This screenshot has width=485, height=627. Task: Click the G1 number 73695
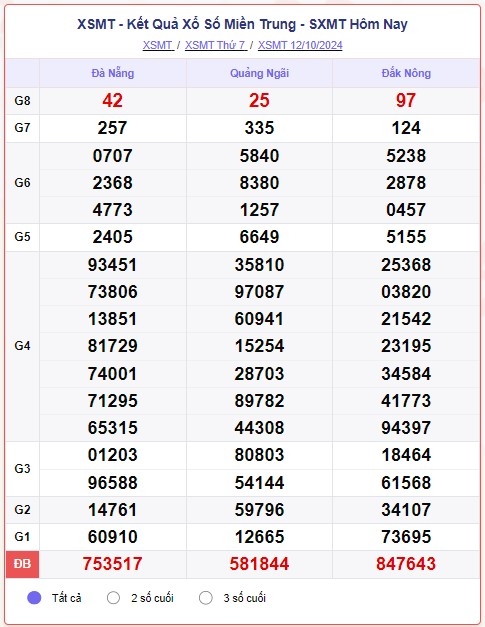[406, 537]
